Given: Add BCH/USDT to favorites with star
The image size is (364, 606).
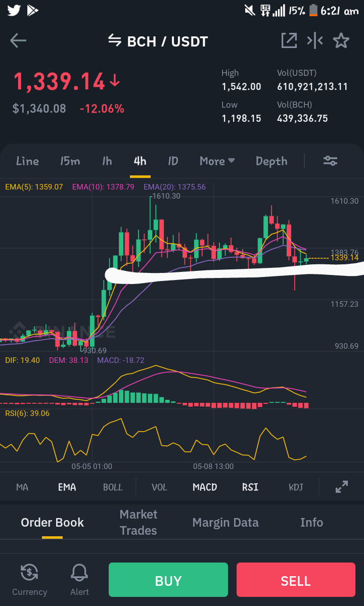Looking at the screenshot, I should pos(341,40).
